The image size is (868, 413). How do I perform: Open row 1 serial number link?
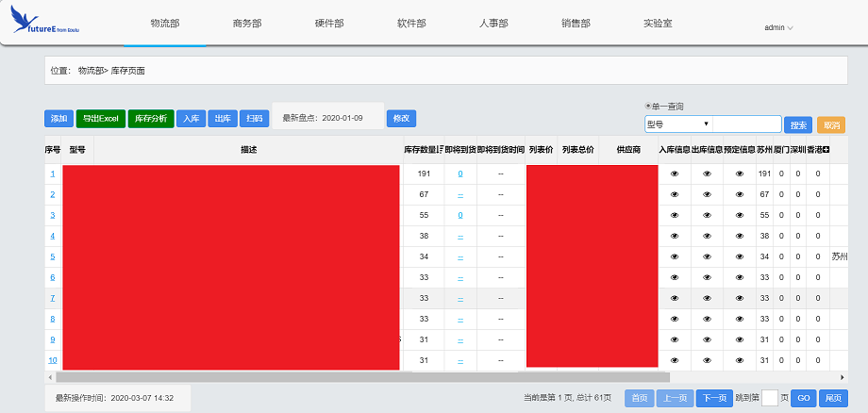click(52, 173)
